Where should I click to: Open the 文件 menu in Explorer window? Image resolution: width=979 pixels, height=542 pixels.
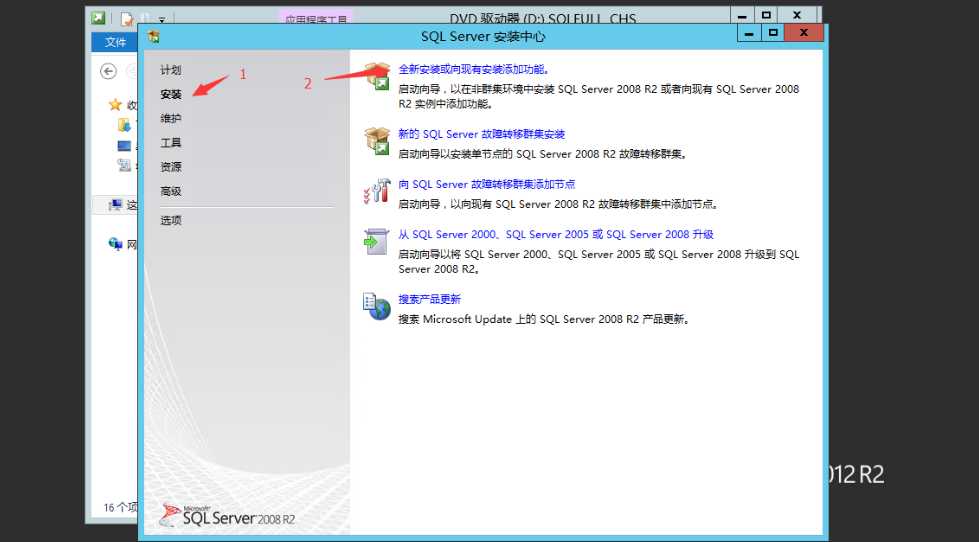point(115,42)
